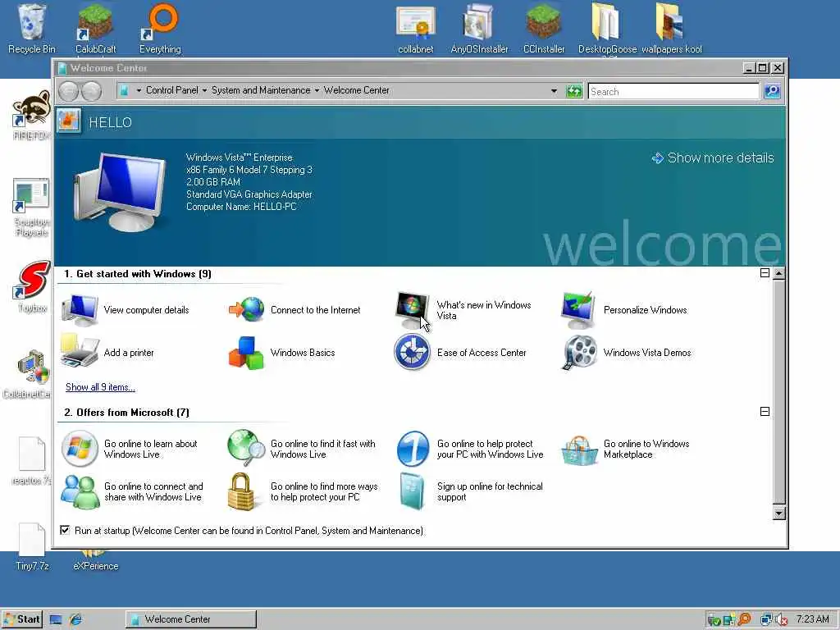Screen dimensions: 840x630
Task: Select the DesktopGoose folder icon
Action: (607, 29)
